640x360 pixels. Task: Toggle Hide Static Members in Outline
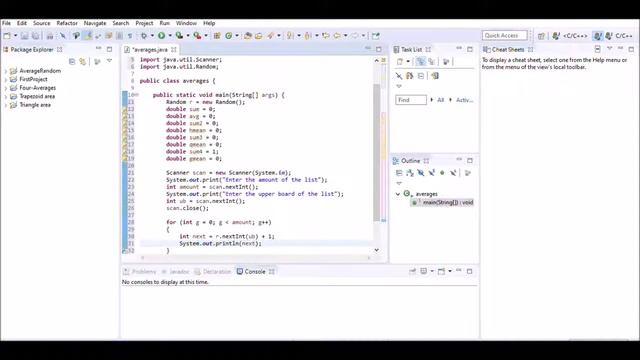pos(431,173)
